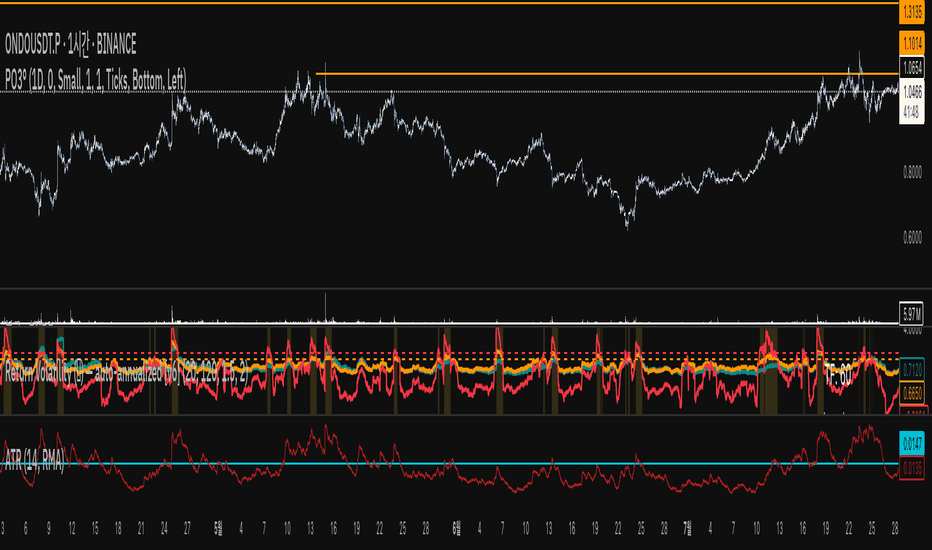The image size is (932, 550).
Task: Select the ATR (14, RMA) indicator legend
Action: (34, 460)
